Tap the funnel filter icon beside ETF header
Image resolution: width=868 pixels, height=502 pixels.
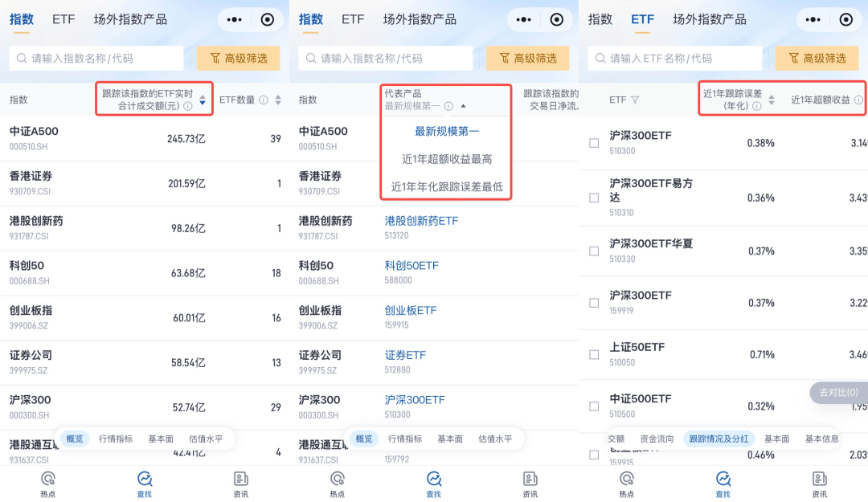click(635, 100)
